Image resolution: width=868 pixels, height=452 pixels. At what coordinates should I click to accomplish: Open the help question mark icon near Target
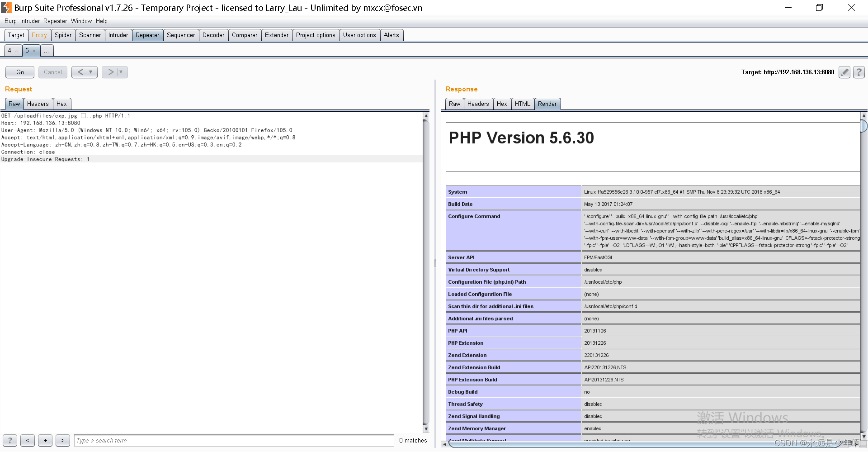[x=859, y=72]
